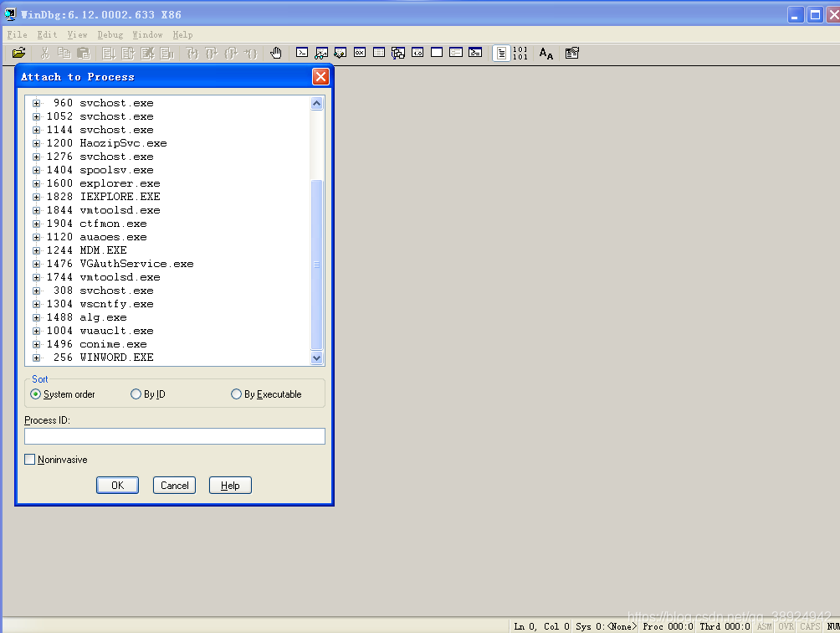Select the 1004 wuauclt.exe row

tap(100, 331)
